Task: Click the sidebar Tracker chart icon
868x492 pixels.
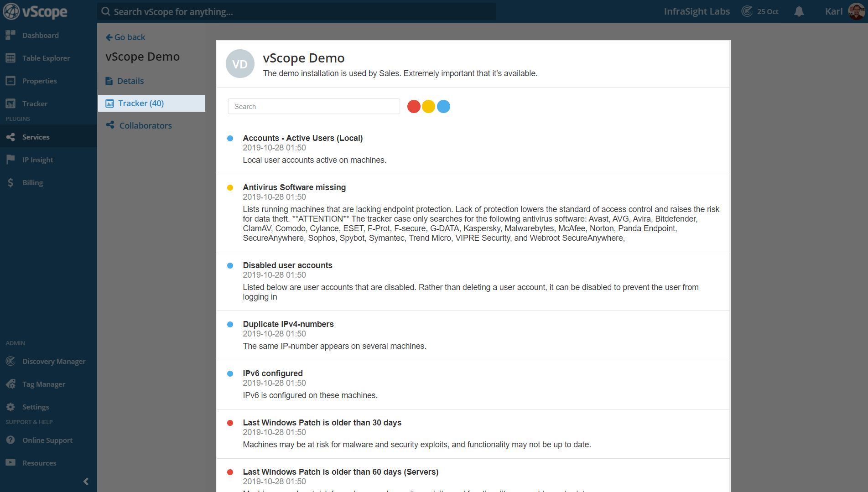Action: (x=10, y=104)
